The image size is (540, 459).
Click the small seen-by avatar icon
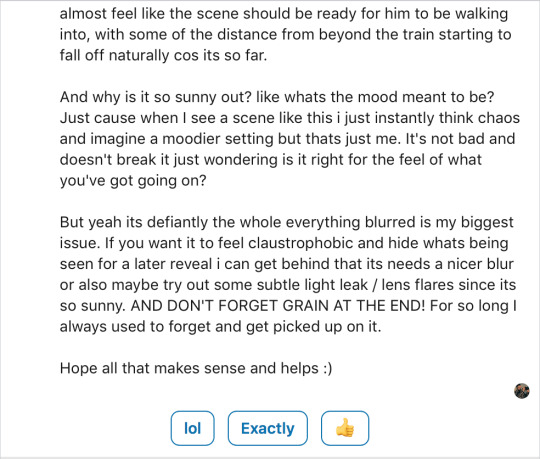point(522,391)
